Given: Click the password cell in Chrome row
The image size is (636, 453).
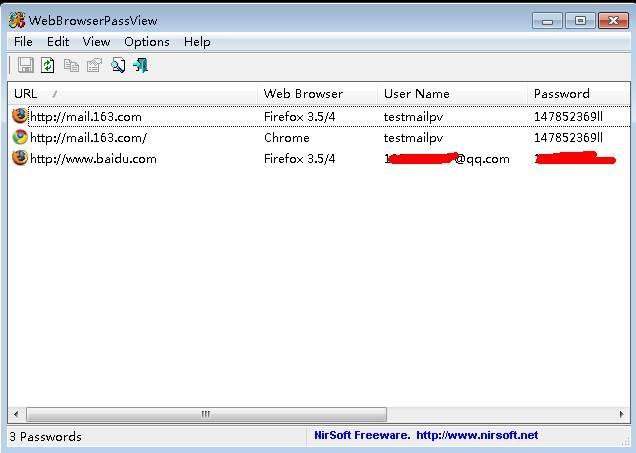Looking at the screenshot, I should pyautogui.click(x=568, y=137).
